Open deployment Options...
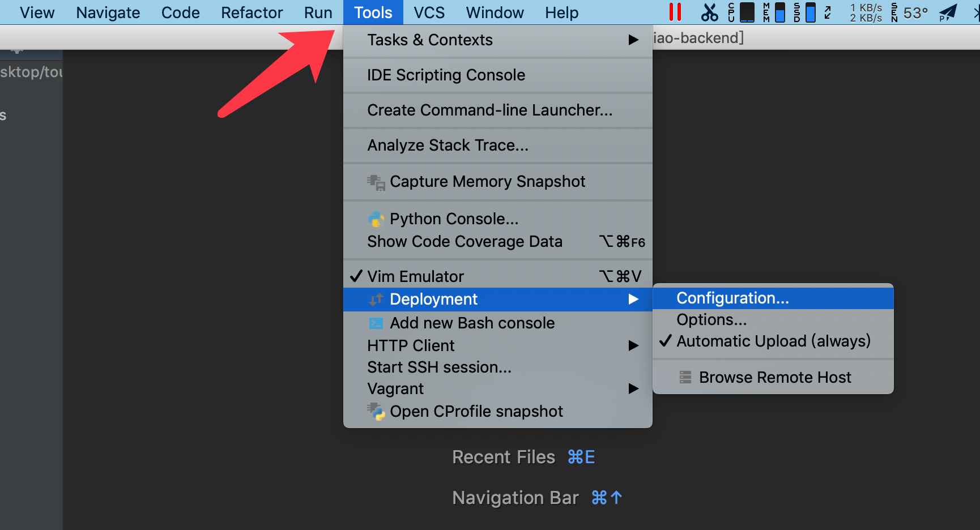This screenshot has height=530, width=980. [711, 320]
